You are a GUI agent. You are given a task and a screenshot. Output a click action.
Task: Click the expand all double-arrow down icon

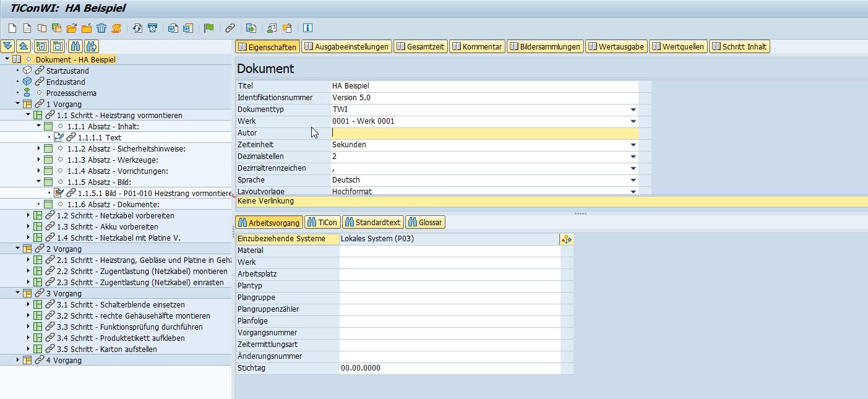(x=7, y=46)
